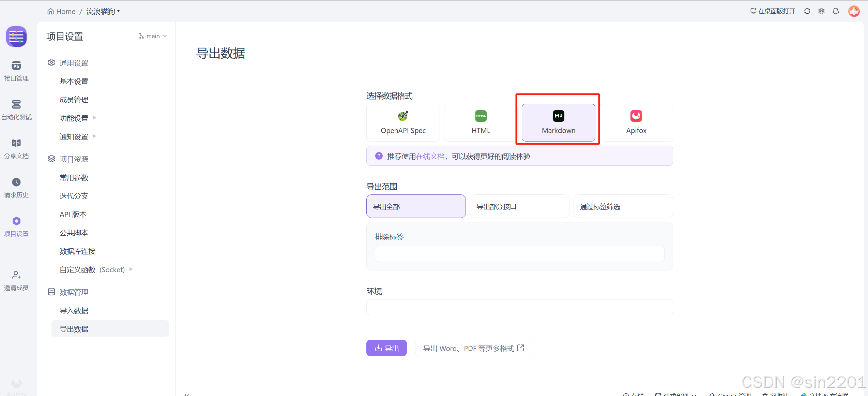The image size is (868, 396).
Task: Open 请求历史 clock icon
Action: [16, 182]
